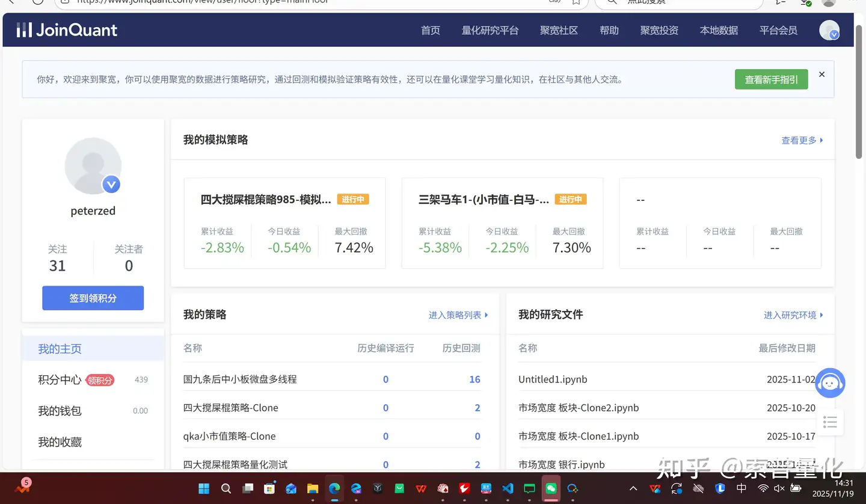866x504 pixels.
Task: Click the blue shield icon in the system tray
Action: click(720, 488)
